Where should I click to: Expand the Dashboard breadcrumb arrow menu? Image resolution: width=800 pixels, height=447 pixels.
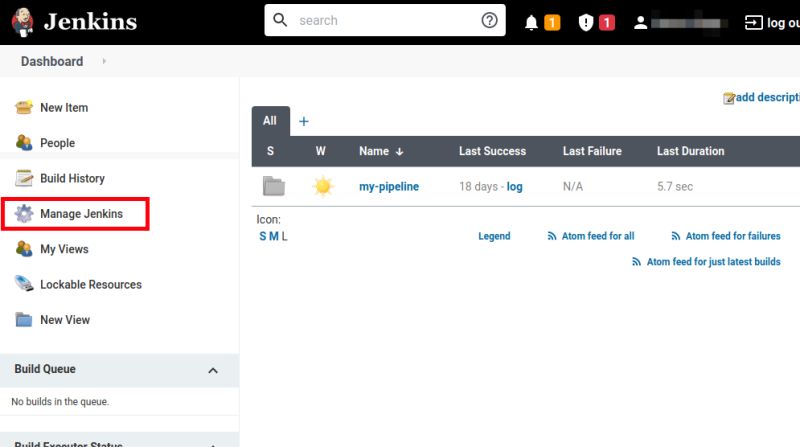pos(104,61)
